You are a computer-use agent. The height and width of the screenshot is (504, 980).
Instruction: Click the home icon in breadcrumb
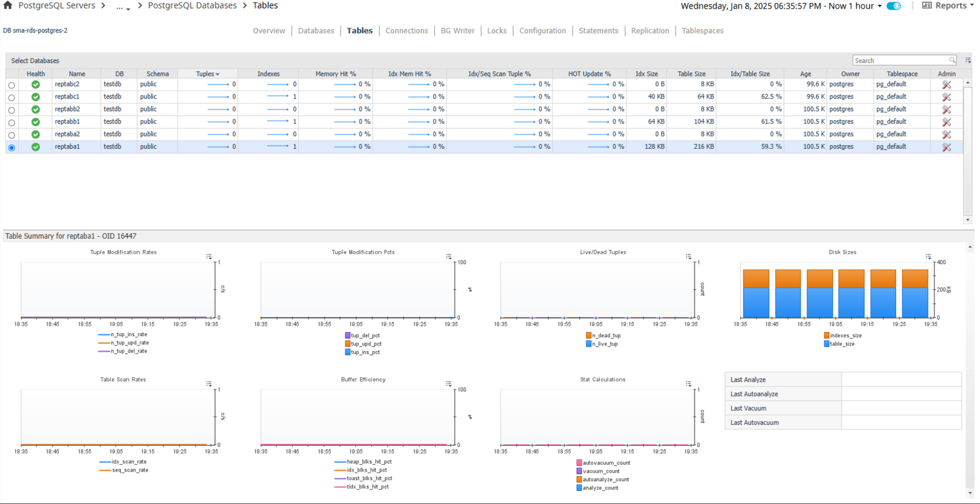click(x=7, y=5)
